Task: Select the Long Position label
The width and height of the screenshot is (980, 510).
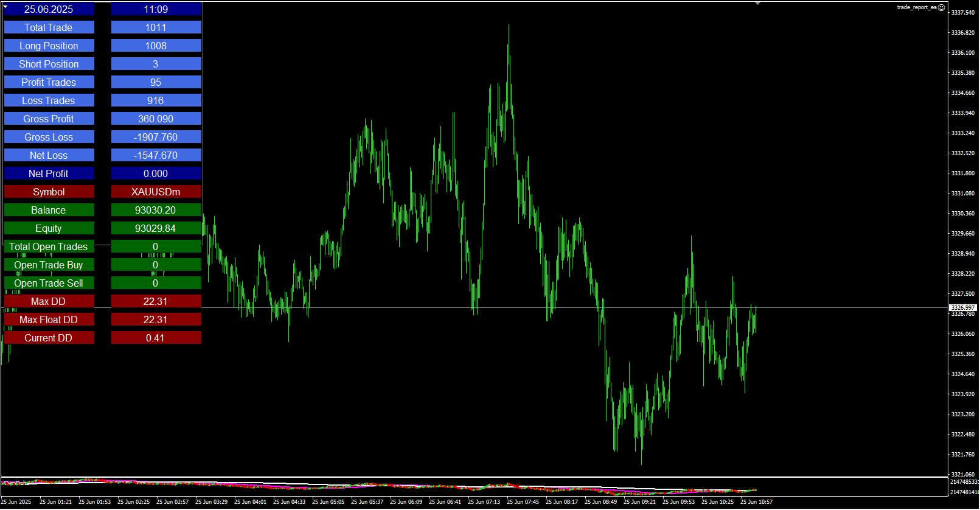Action: click(49, 46)
